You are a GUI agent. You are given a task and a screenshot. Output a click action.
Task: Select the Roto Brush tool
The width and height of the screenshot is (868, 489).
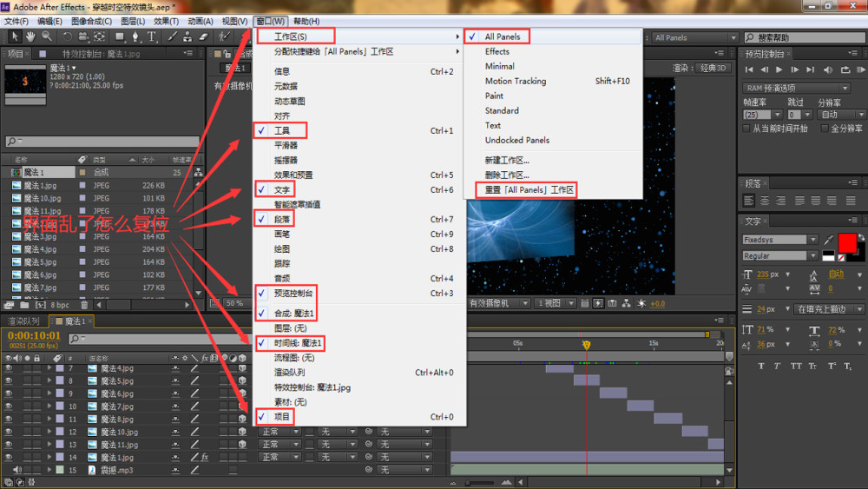click(x=224, y=36)
